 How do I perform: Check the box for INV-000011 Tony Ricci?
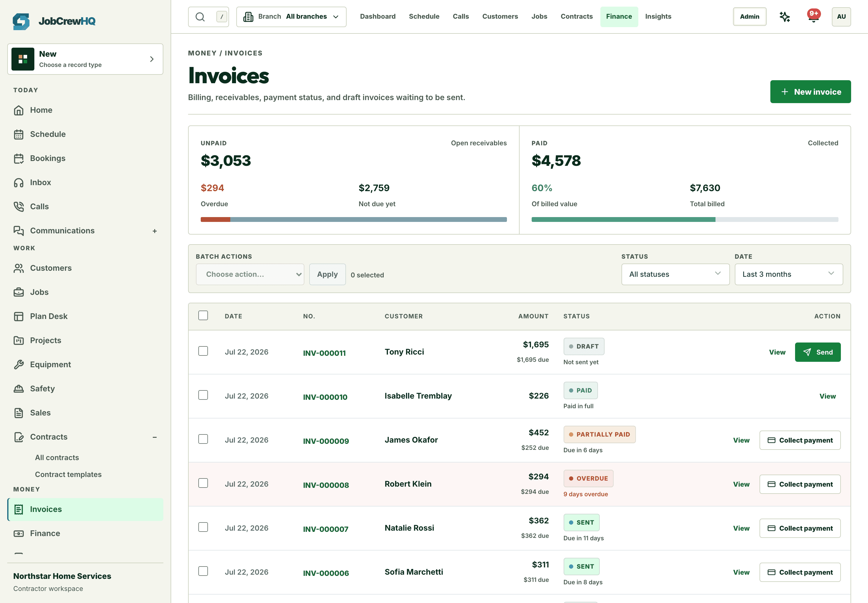[203, 351]
